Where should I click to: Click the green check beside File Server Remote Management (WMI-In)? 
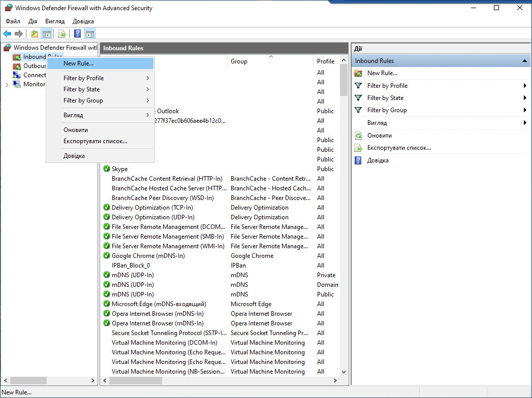(107, 246)
